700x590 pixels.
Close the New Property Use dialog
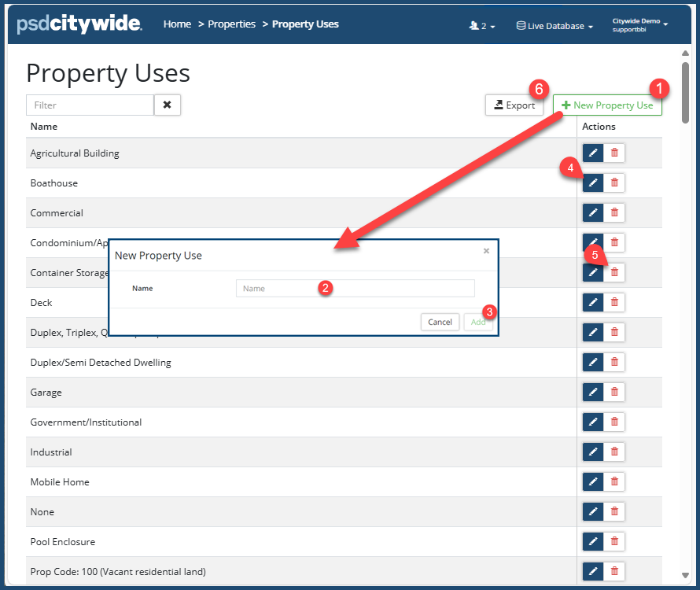point(486,251)
